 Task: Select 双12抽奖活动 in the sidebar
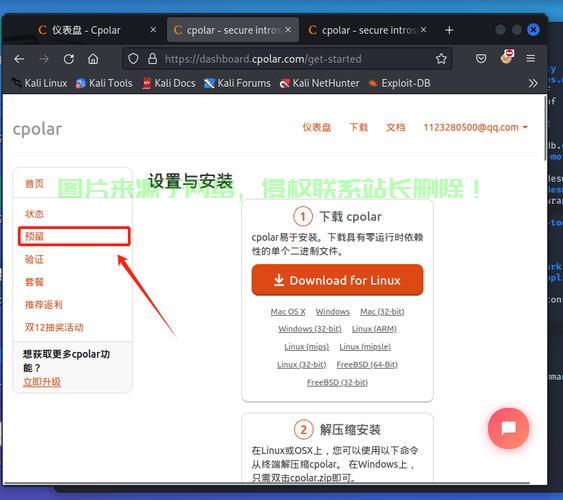54,327
